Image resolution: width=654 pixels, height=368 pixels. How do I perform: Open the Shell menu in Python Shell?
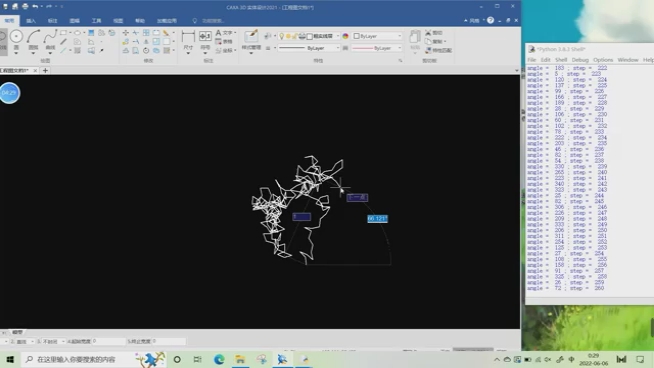[561, 60]
